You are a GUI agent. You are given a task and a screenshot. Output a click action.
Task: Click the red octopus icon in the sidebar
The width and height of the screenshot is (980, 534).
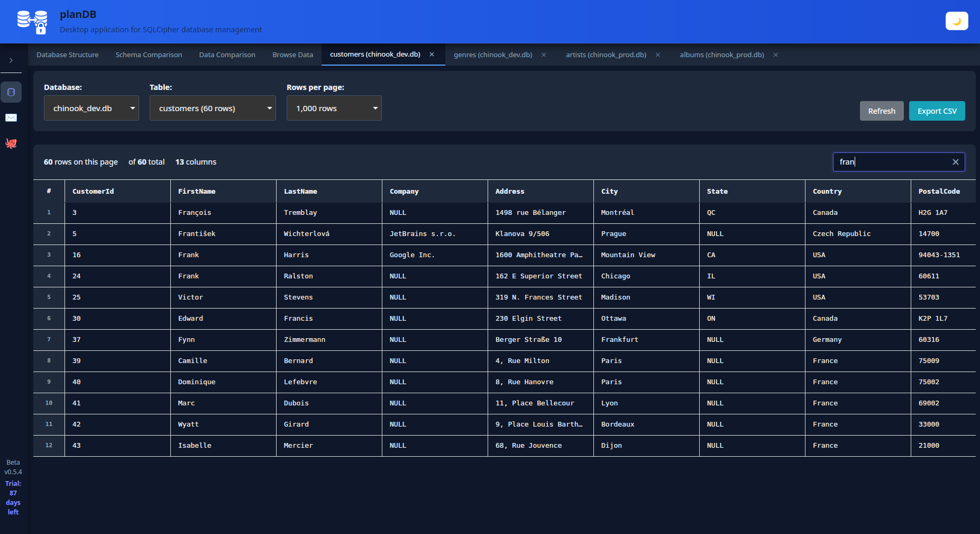click(x=11, y=143)
